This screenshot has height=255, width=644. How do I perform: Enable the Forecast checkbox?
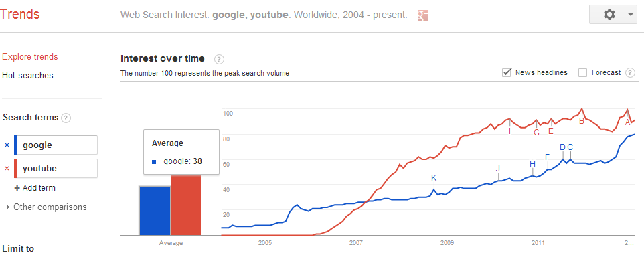[x=582, y=73]
